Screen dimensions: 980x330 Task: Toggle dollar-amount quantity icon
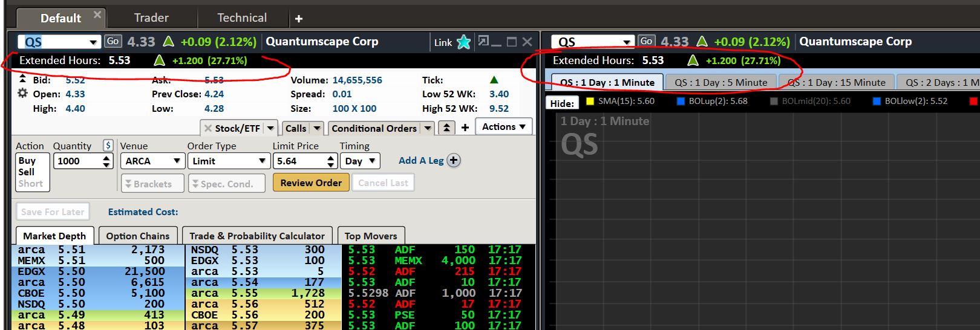pyautogui.click(x=108, y=145)
